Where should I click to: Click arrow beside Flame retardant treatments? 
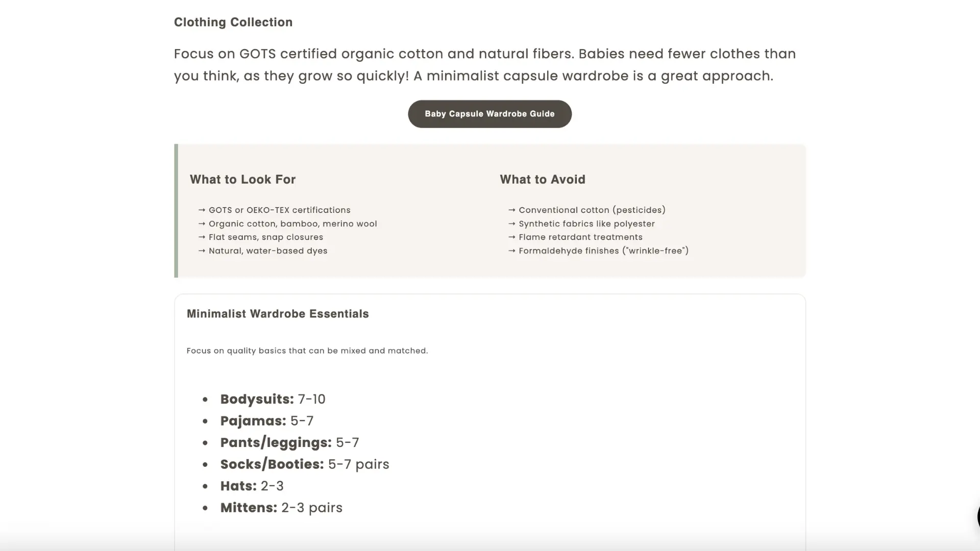click(x=512, y=237)
